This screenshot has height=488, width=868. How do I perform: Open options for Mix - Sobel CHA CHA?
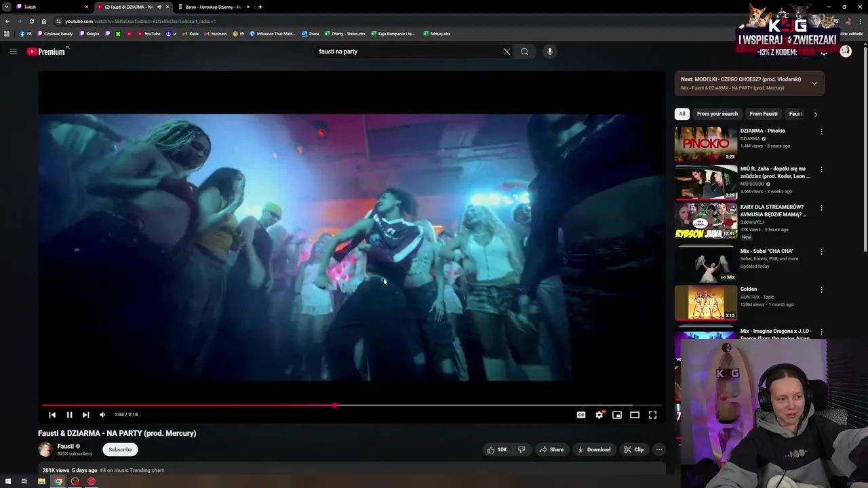pyautogui.click(x=821, y=251)
